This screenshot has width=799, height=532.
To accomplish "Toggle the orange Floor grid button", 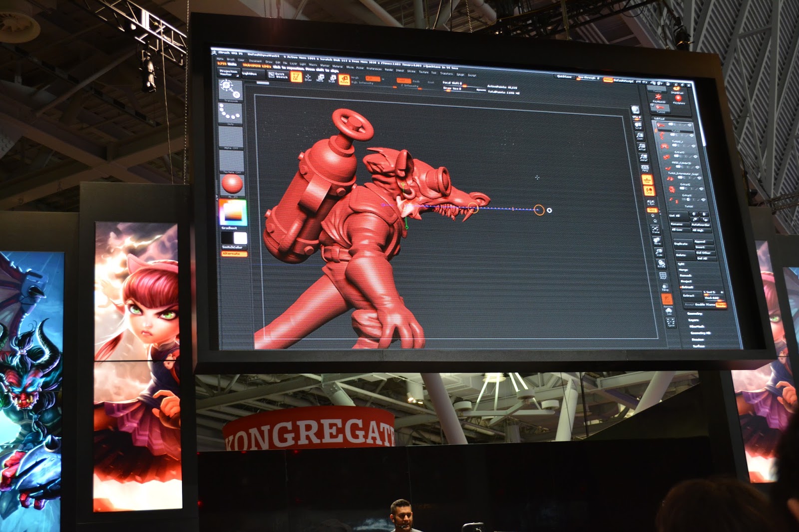I will 647,180.
